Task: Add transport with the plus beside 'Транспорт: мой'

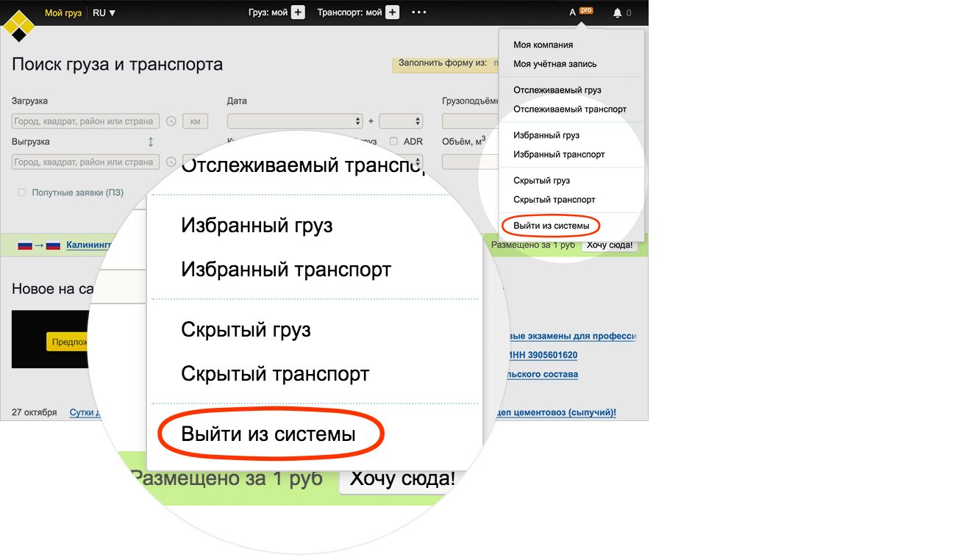Action: [x=392, y=12]
